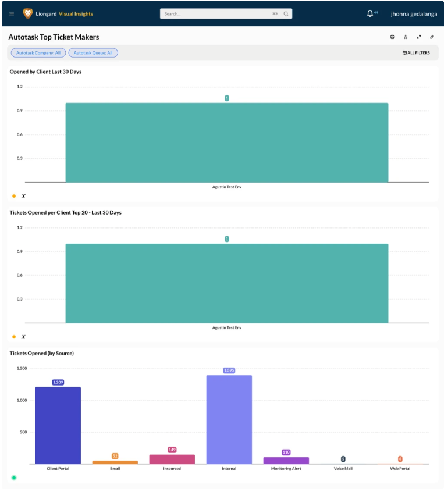
Task: Select the Client Portal bar
Action: [x=58, y=426]
